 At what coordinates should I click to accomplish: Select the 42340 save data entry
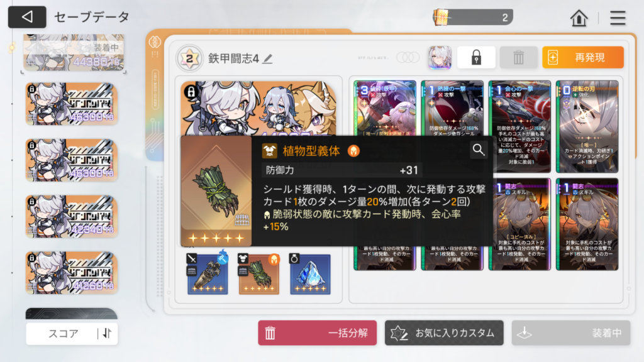(72, 216)
